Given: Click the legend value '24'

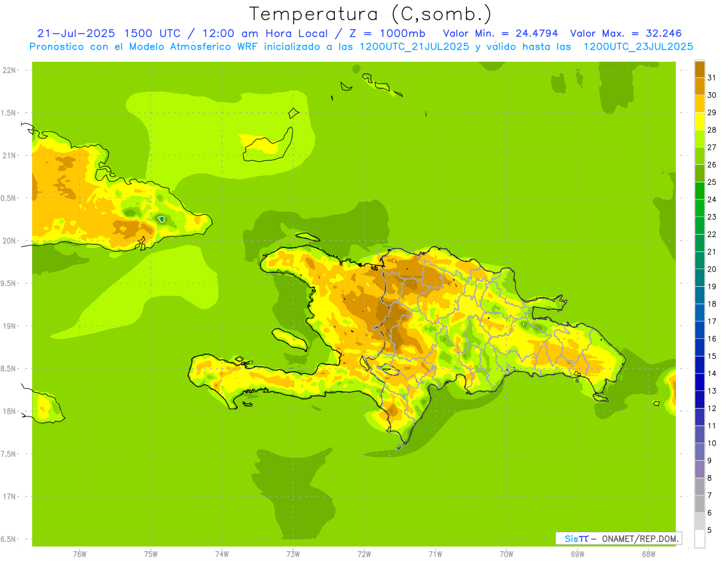Looking at the screenshot, I should pyautogui.click(x=712, y=199).
